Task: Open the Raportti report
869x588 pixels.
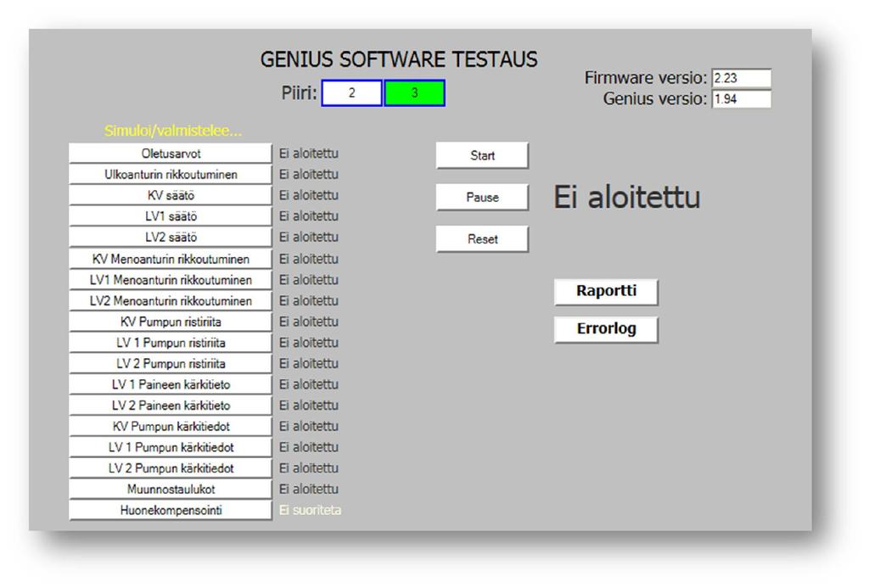Action: [x=606, y=292]
